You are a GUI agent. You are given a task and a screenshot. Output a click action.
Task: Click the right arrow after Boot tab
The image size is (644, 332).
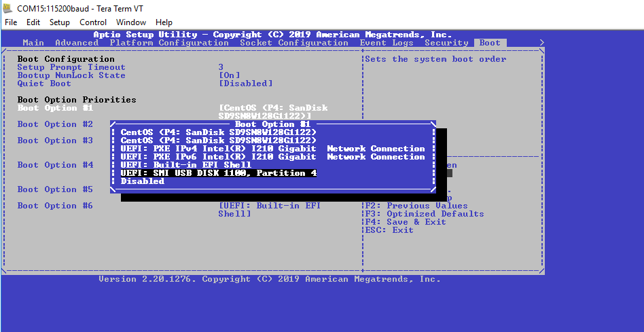pyautogui.click(x=541, y=43)
